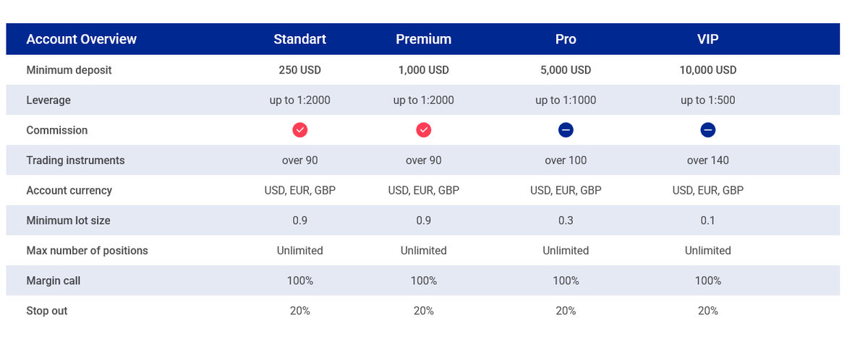Click the Minimum lot size label
Viewport: 868px width, 344px height.
tap(68, 220)
